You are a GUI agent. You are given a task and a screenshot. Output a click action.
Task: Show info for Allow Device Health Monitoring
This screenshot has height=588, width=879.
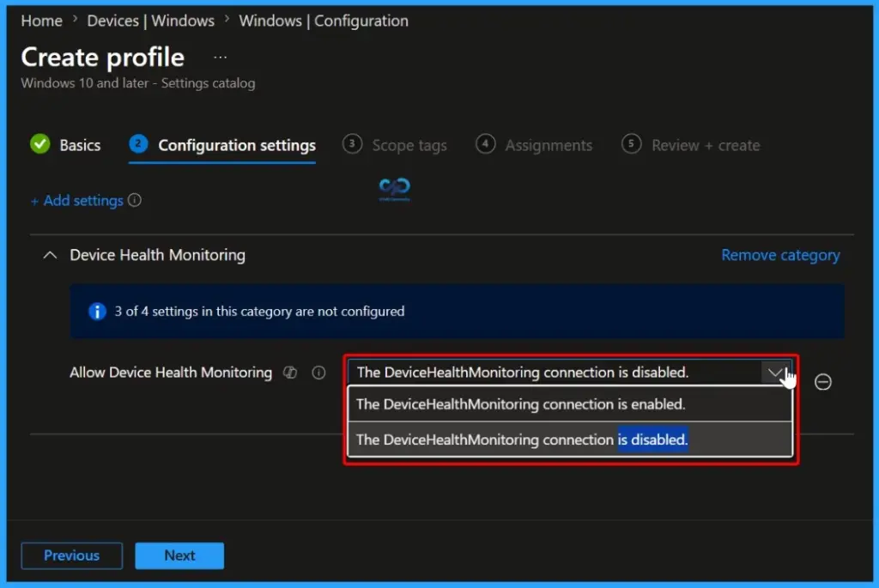tap(318, 373)
